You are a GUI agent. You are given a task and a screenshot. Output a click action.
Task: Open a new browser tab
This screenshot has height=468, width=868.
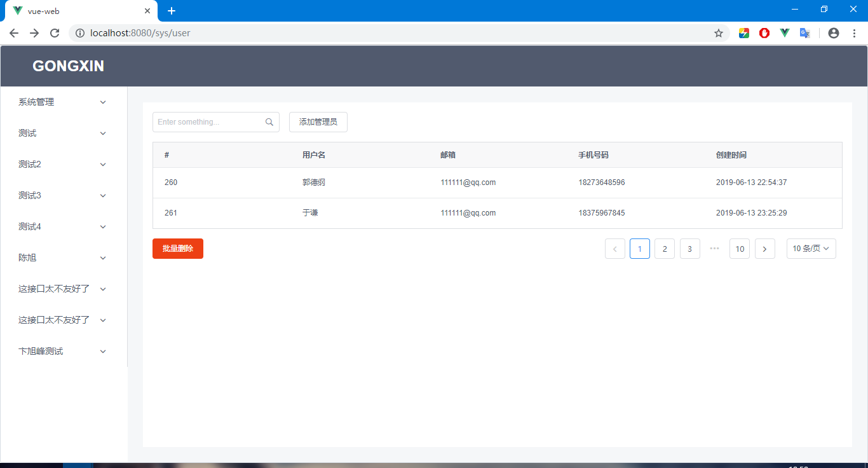pos(172,11)
